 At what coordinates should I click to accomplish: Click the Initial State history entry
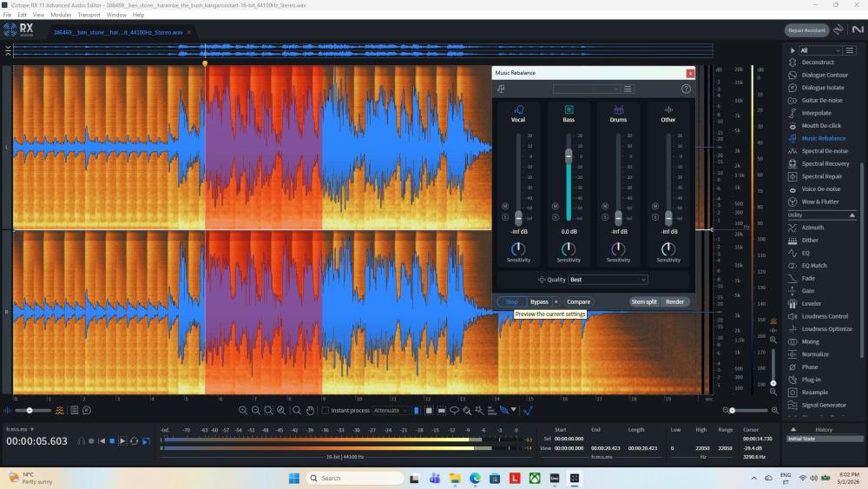(824, 439)
